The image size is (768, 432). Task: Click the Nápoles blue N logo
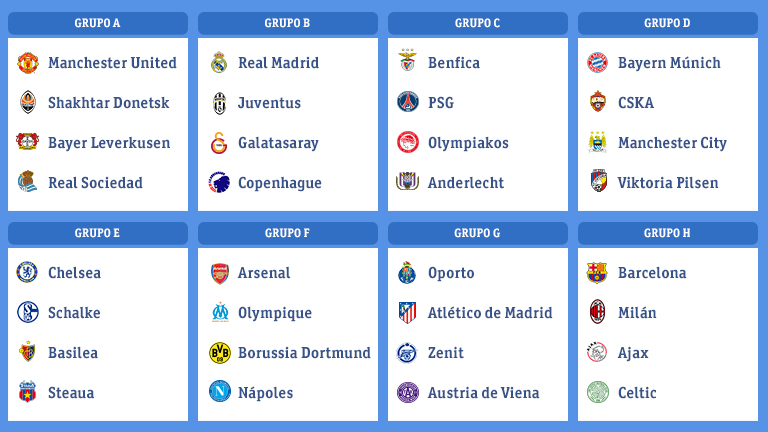[218, 393]
